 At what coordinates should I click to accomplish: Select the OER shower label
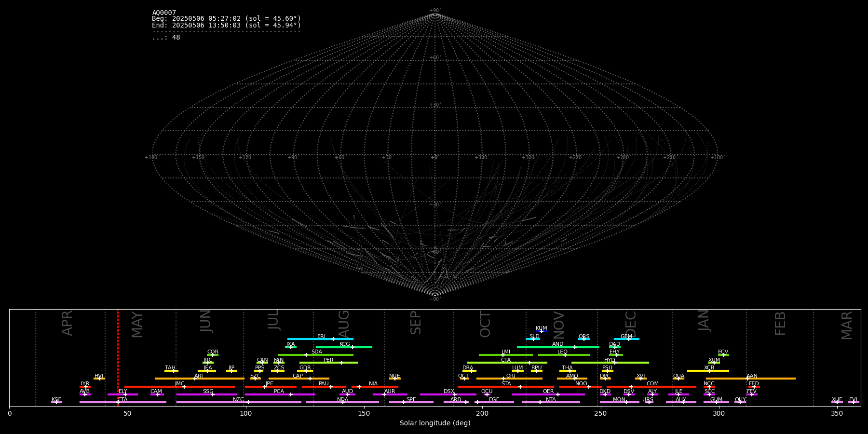(548, 392)
